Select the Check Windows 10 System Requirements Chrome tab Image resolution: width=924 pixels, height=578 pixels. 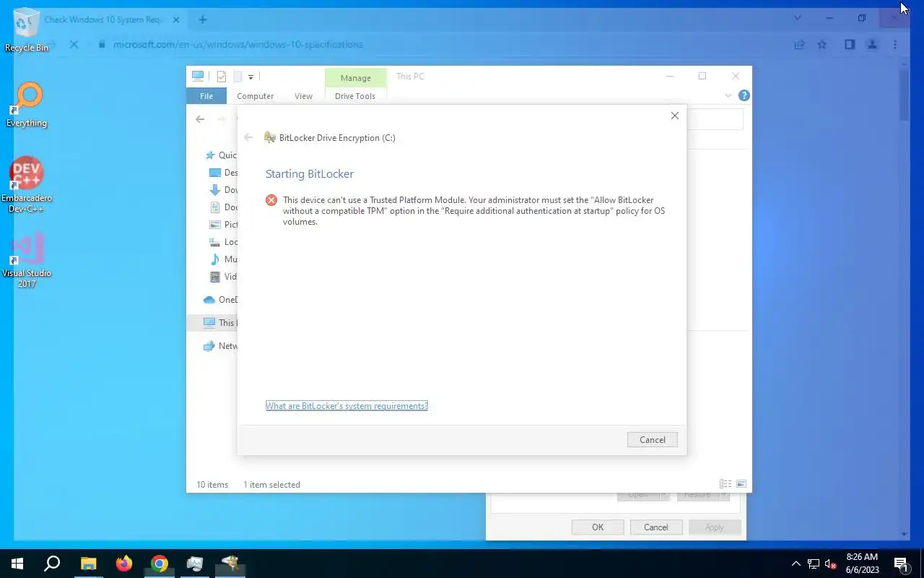coord(105,20)
